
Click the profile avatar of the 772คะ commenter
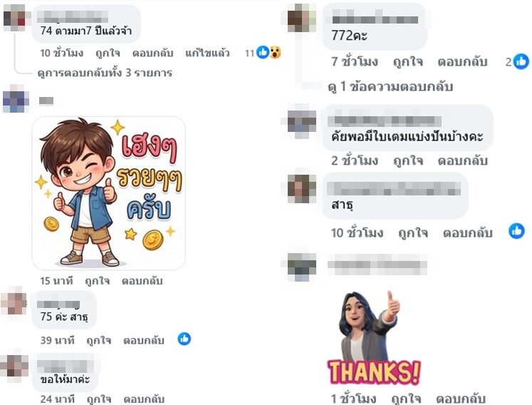pyautogui.click(x=302, y=18)
